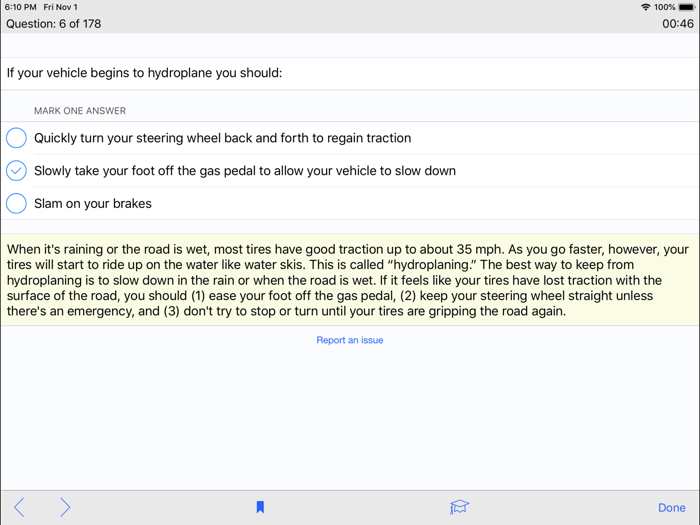Tap the 6:10 PM clock in status bar
Image resolution: width=700 pixels, height=525 pixels.
[x=21, y=7]
